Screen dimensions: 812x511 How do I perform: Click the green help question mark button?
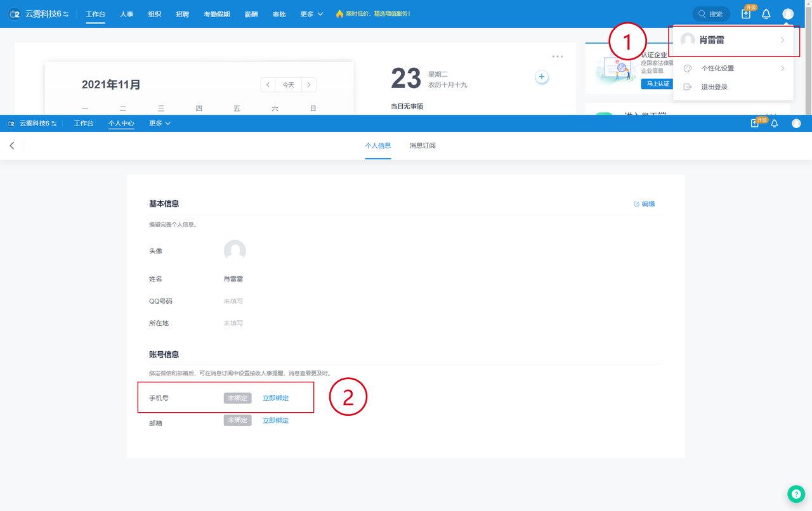tap(796, 495)
